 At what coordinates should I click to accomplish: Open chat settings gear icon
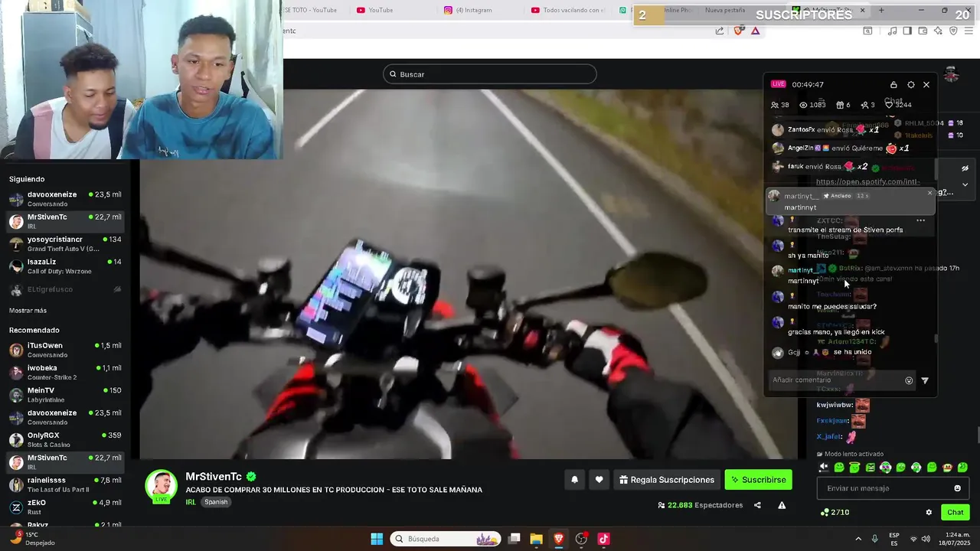(x=929, y=512)
